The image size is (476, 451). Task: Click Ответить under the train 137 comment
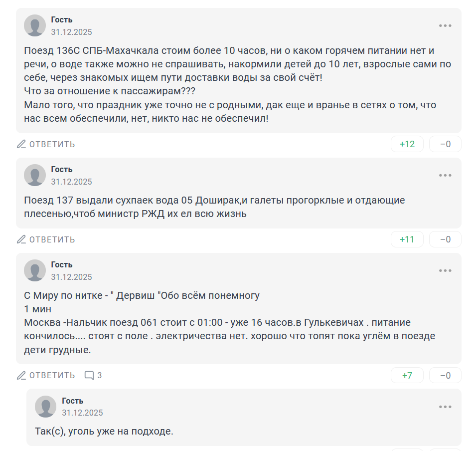(46, 239)
